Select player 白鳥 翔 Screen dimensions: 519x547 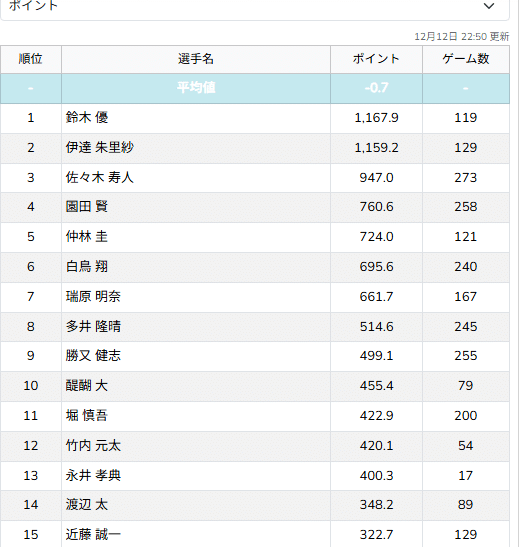[87, 267]
